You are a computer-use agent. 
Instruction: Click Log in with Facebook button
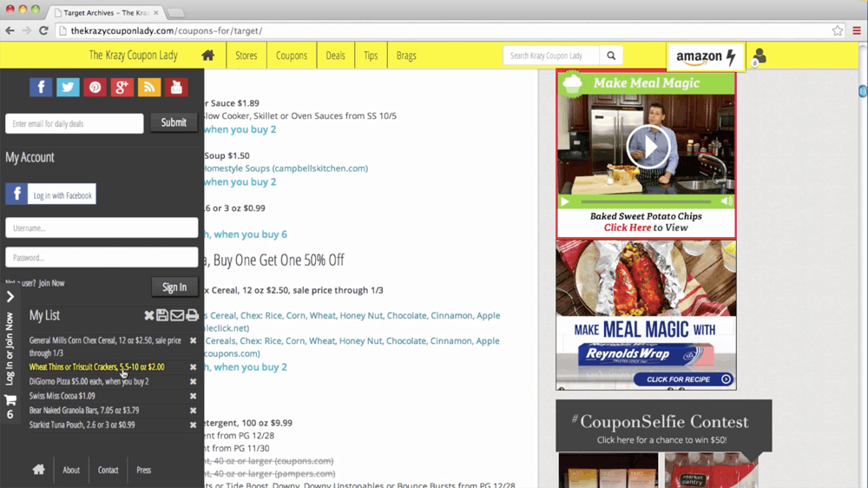click(x=51, y=195)
